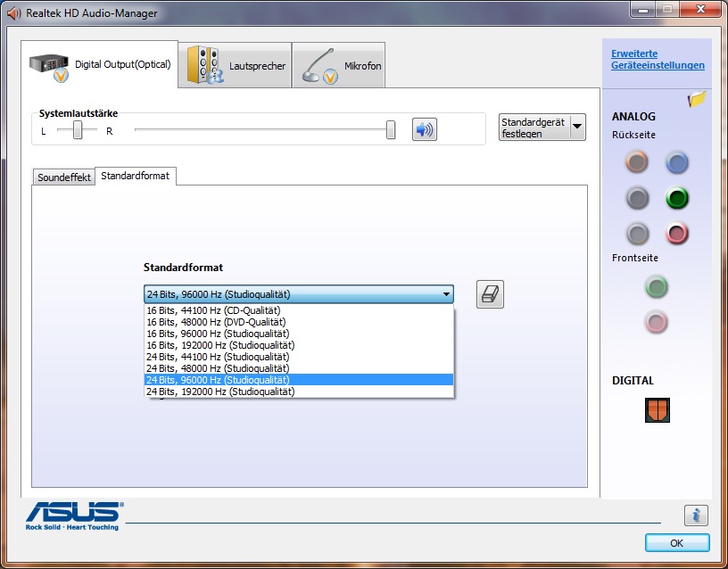Image resolution: width=728 pixels, height=569 pixels.
Task: Click the Standardgerät festlegen button
Action: click(534, 128)
